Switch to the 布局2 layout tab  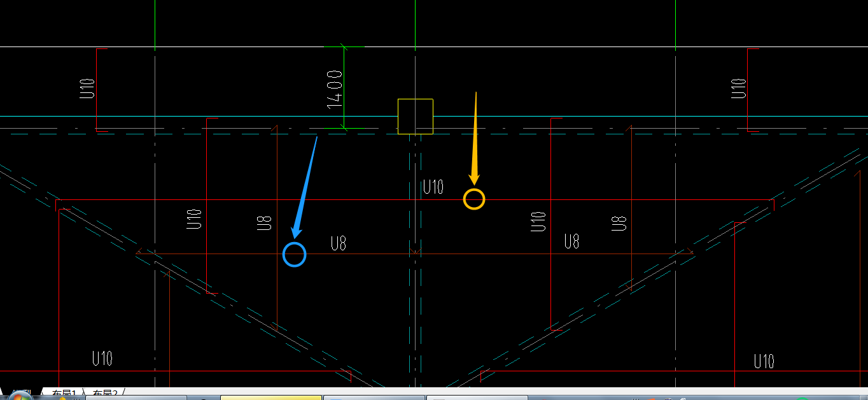(x=106, y=394)
